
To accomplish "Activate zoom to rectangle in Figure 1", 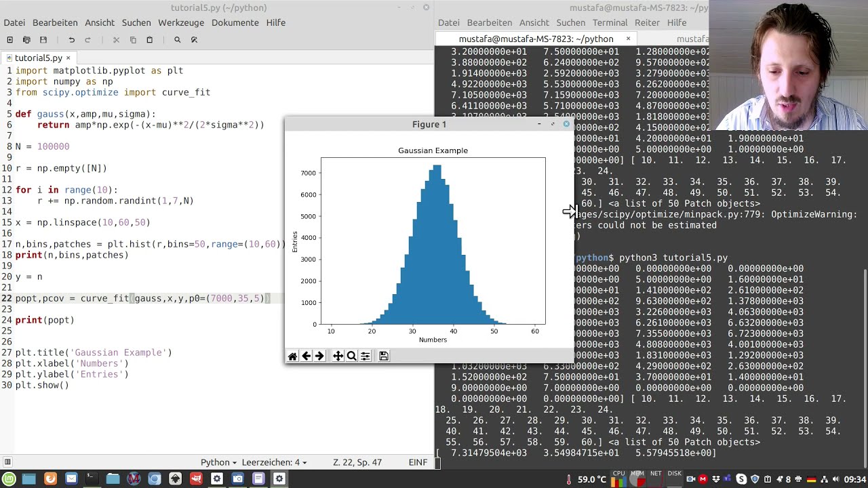I will (x=351, y=356).
